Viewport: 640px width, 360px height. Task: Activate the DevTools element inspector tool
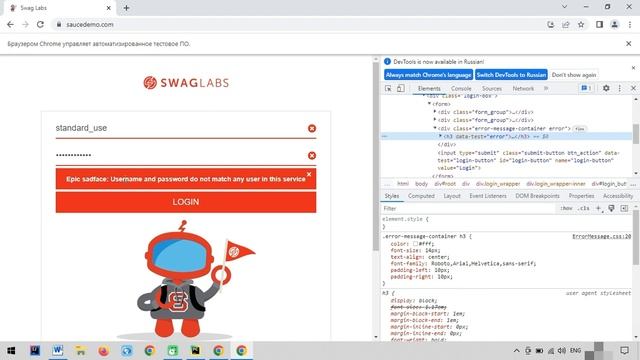[388, 88]
